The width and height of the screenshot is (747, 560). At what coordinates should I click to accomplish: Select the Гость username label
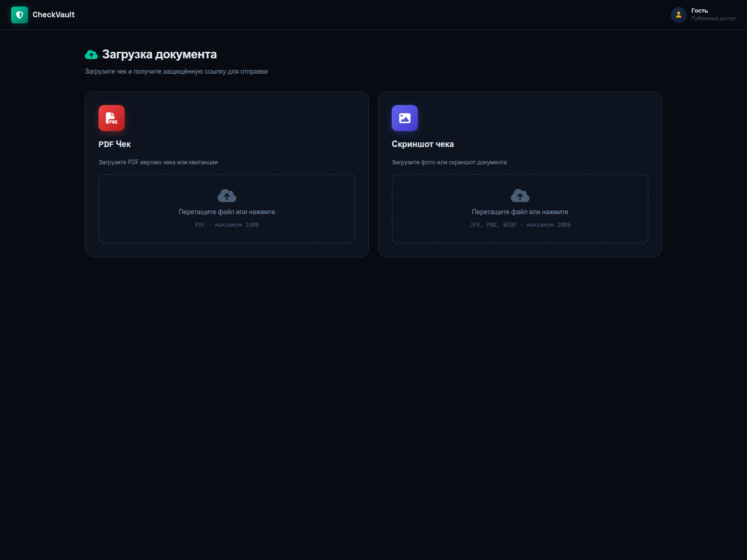(699, 11)
